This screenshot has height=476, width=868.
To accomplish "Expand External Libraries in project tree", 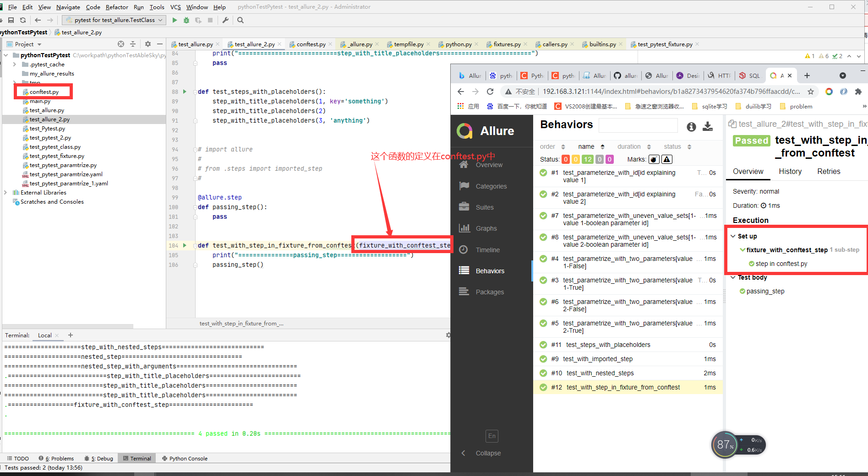I will click(x=5, y=193).
